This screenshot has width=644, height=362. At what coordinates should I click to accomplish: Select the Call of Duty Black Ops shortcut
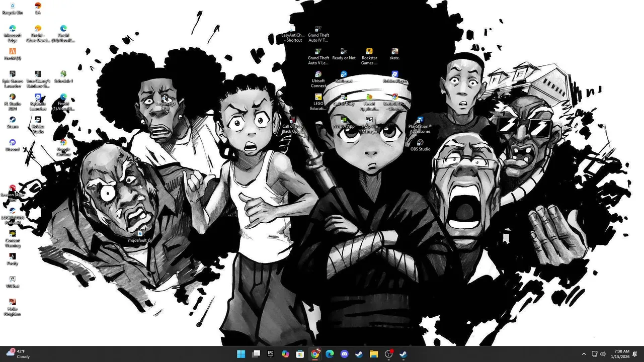tap(292, 125)
